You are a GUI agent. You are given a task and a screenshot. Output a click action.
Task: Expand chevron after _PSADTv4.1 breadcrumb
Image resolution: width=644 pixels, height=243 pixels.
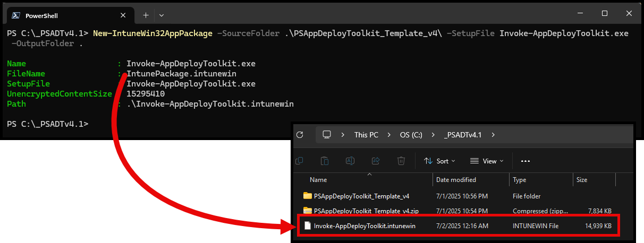[493, 135]
